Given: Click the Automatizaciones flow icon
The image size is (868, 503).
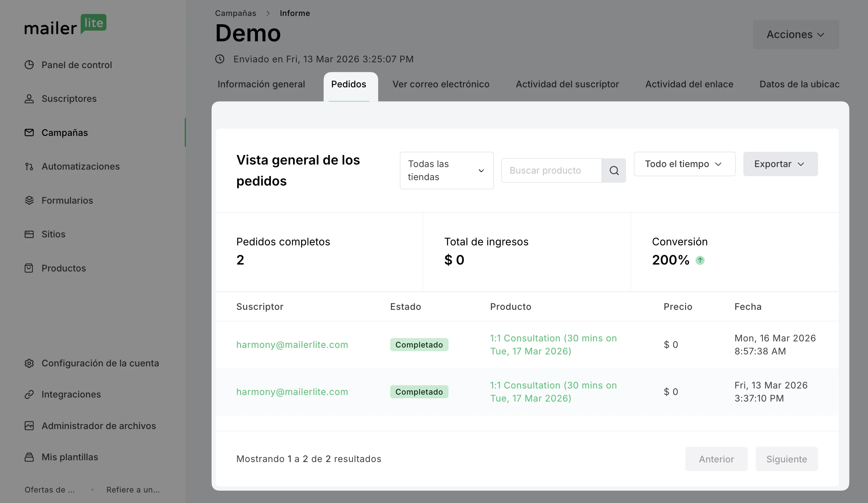Looking at the screenshot, I should [x=29, y=166].
